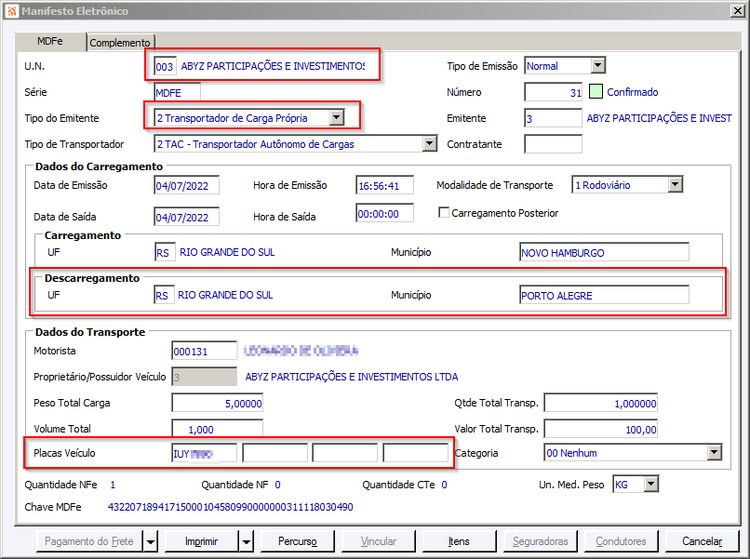Click the empty Contratante field
This screenshot has height=559, width=750.
pos(553,144)
